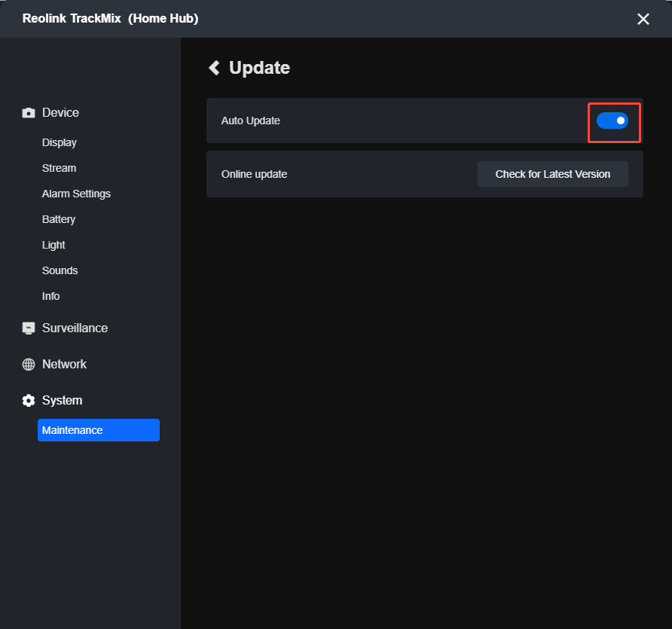Open the Battery settings
Screen dimensions: 672x629
(59, 219)
